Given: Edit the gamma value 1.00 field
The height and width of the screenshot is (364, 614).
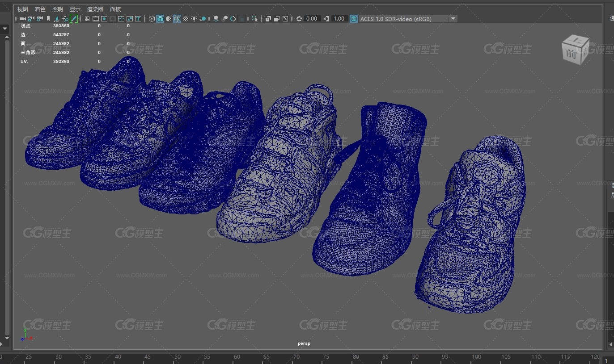Looking at the screenshot, I should pos(339,19).
